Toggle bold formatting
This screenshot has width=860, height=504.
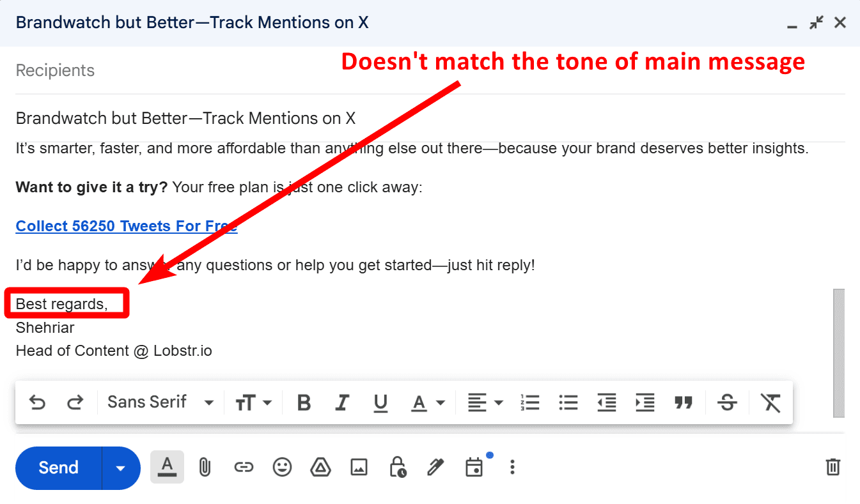coord(304,402)
